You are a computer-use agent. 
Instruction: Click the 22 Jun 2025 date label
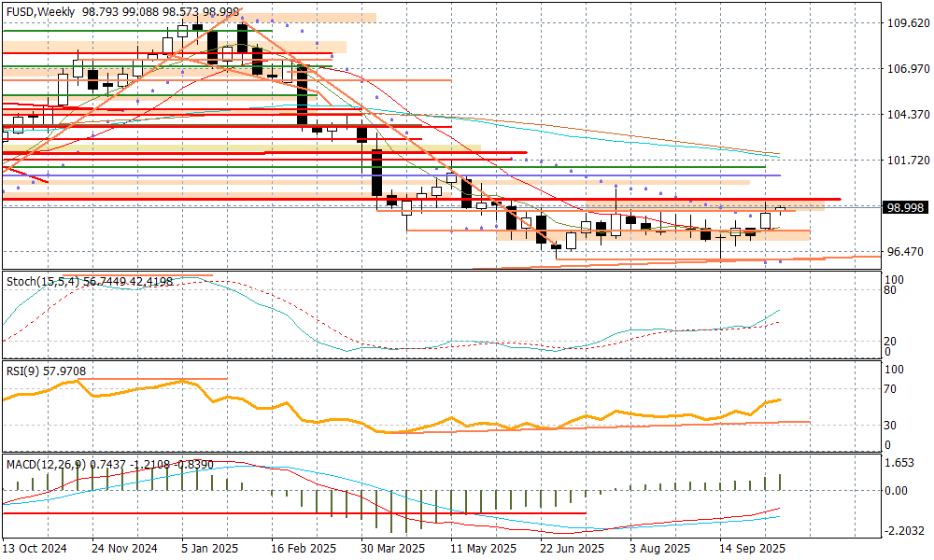click(573, 549)
